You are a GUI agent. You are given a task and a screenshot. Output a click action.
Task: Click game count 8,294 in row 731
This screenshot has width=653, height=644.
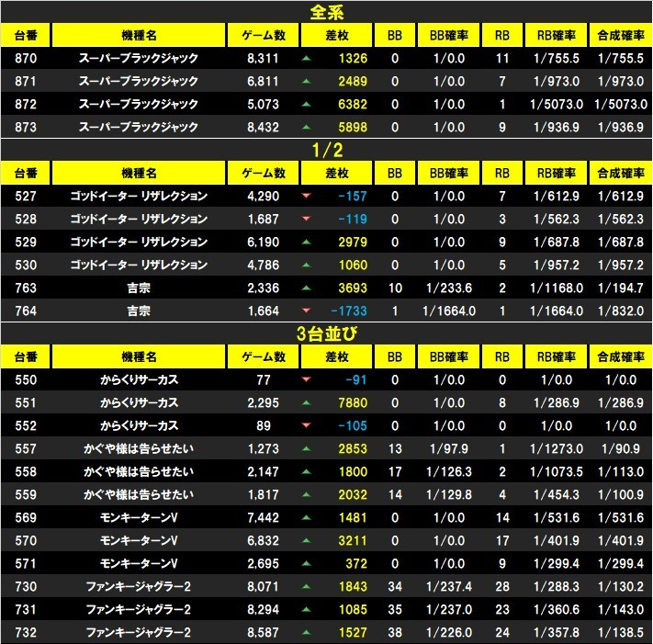(x=264, y=609)
